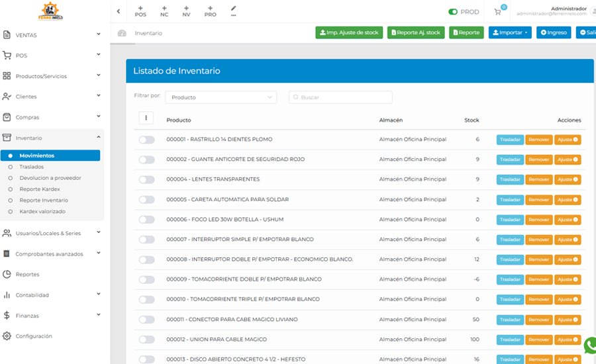
Task: Open the column options three-dot button
Action: (x=146, y=118)
